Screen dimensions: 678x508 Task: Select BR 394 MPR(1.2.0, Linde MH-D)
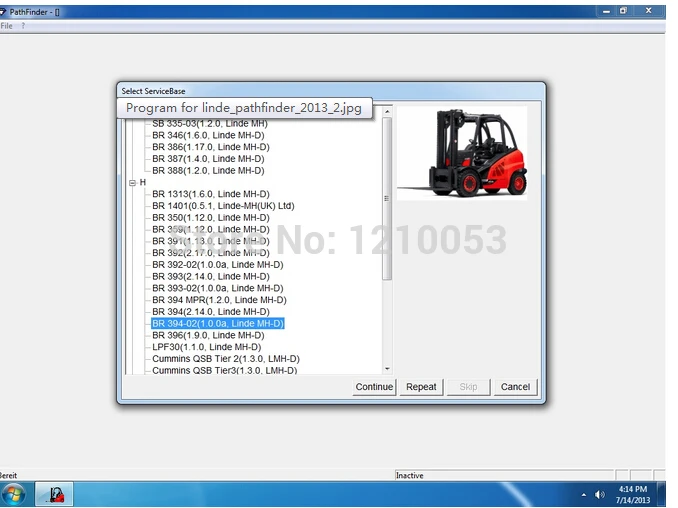(219, 300)
